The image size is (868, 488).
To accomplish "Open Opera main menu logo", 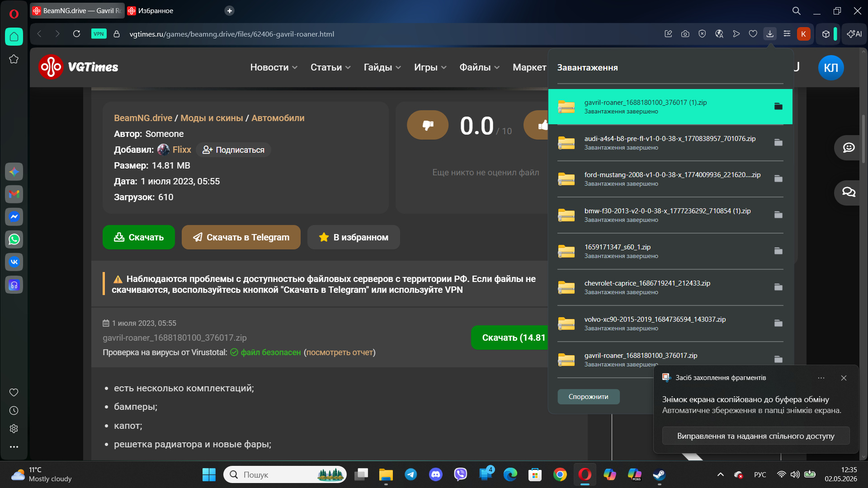I will point(14,14).
